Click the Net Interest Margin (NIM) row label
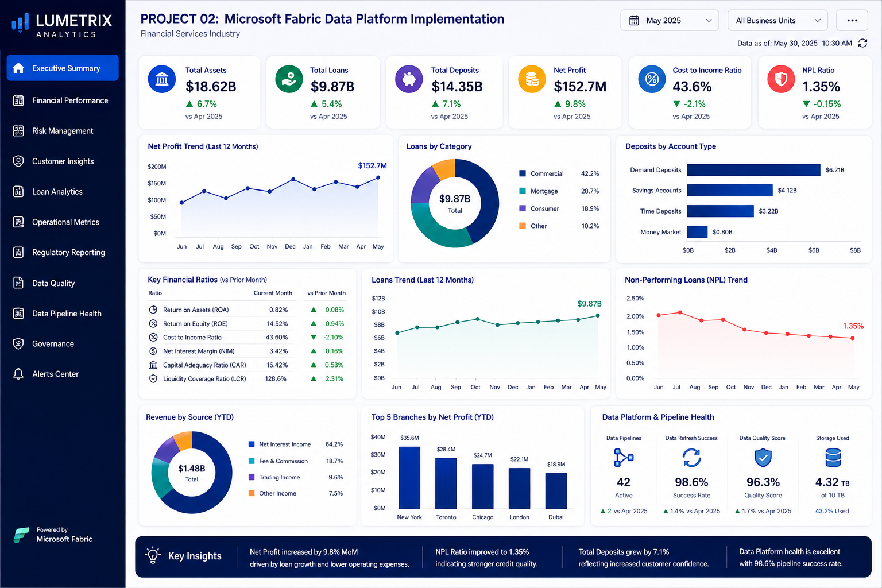 pyautogui.click(x=199, y=351)
